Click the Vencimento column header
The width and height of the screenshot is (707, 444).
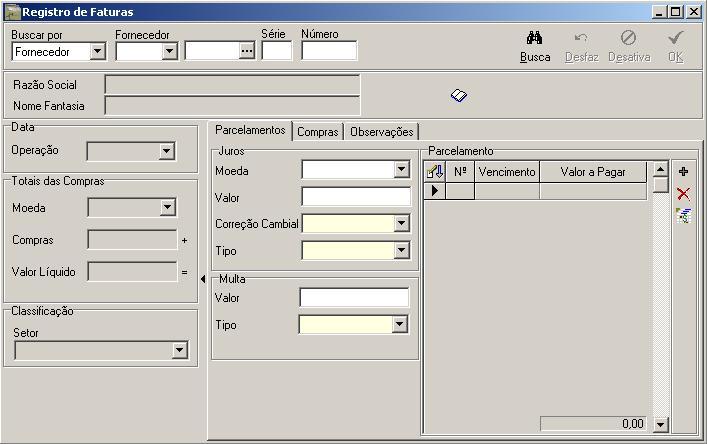pyautogui.click(x=507, y=172)
